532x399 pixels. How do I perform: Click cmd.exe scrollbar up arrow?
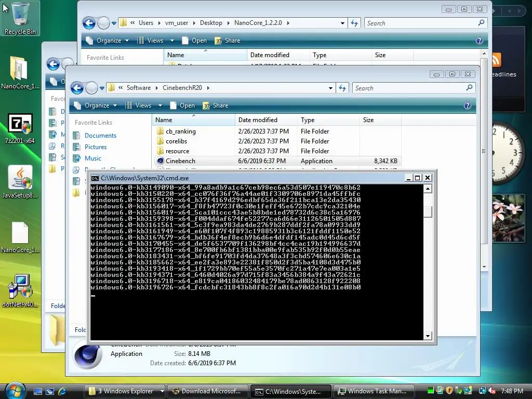click(428, 189)
